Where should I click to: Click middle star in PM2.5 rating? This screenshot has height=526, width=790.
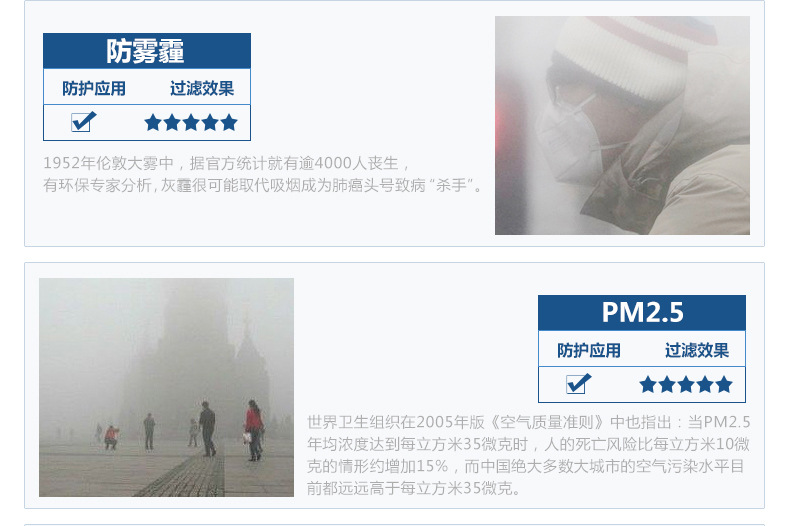686,384
